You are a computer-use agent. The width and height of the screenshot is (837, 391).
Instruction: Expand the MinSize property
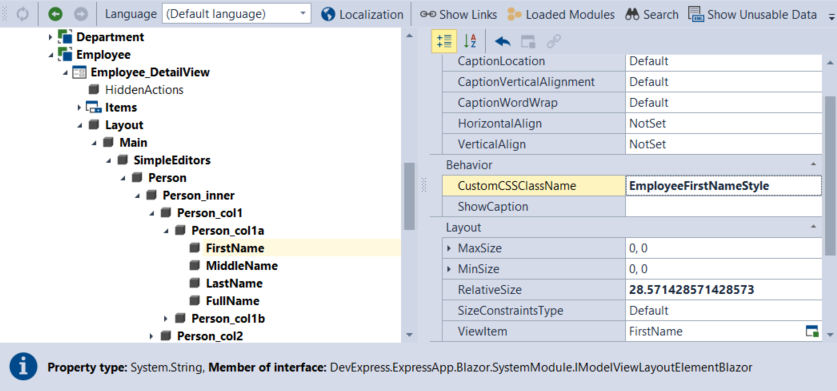tap(449, 269)
